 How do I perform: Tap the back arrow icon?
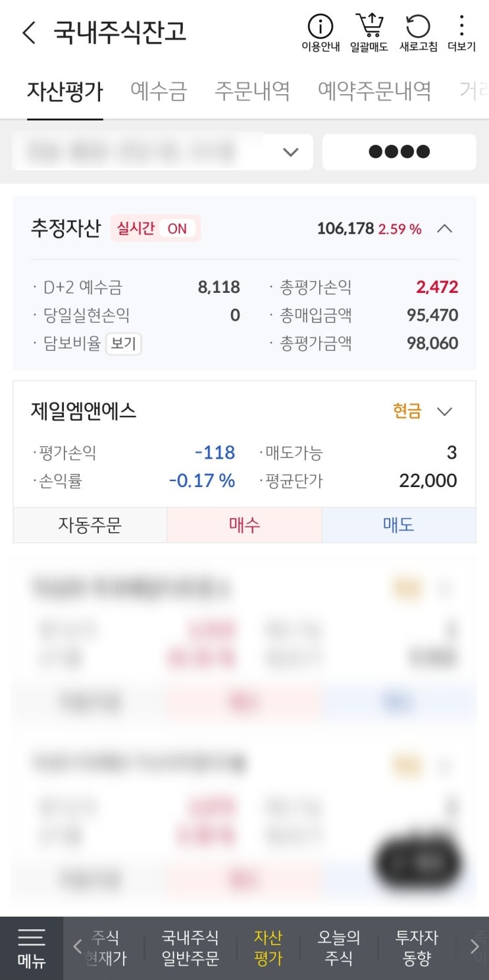(x=29, y=32)
